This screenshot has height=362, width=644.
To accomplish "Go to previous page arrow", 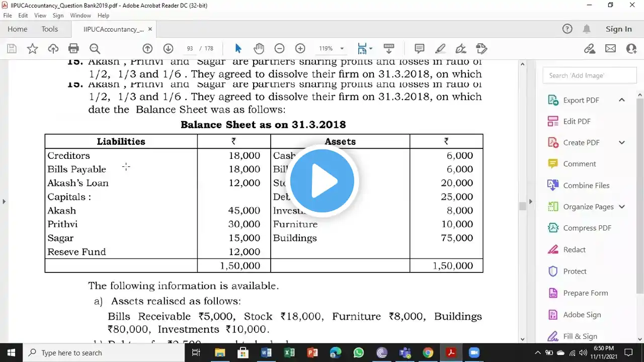I will 147,49.
